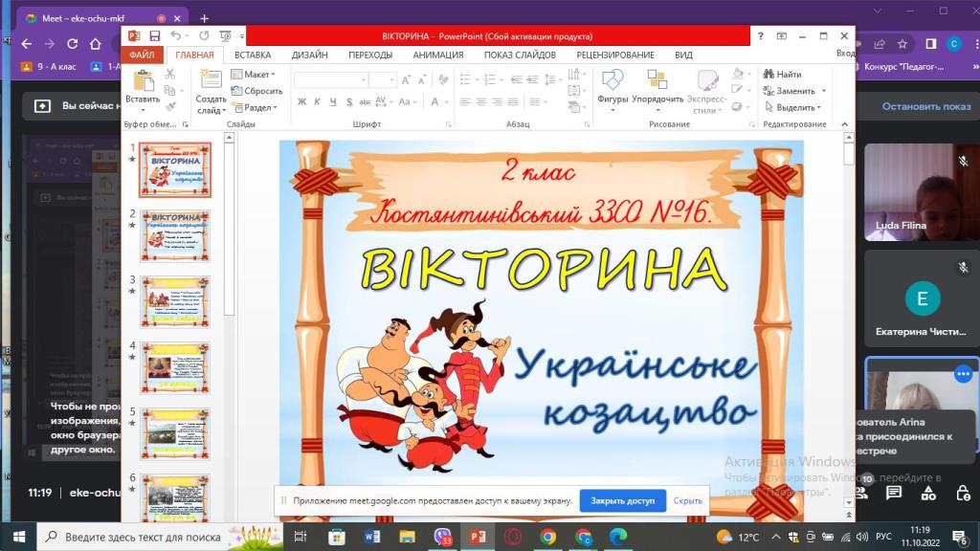Viewport: 980px width, 551px height.
Task: Go to Chrome home page via house icon
Action: click(x=95, y=44)
